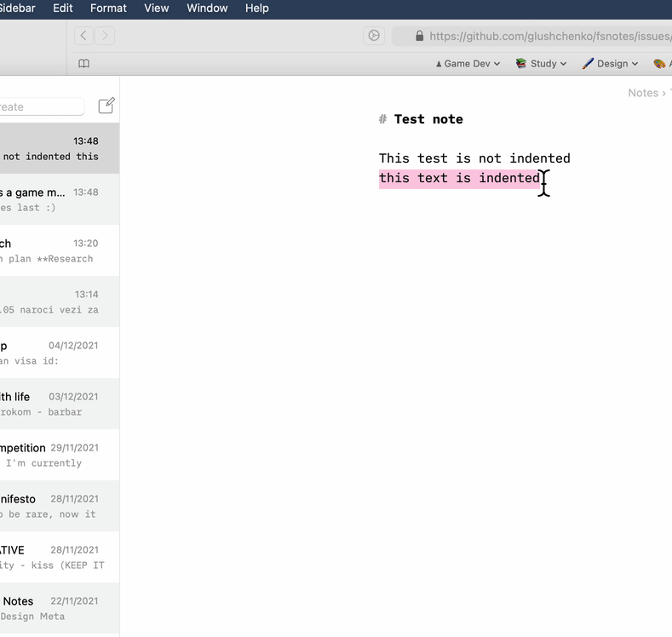Expand the Study bookmarks folder
672x637 pixels.
[541, 64]
